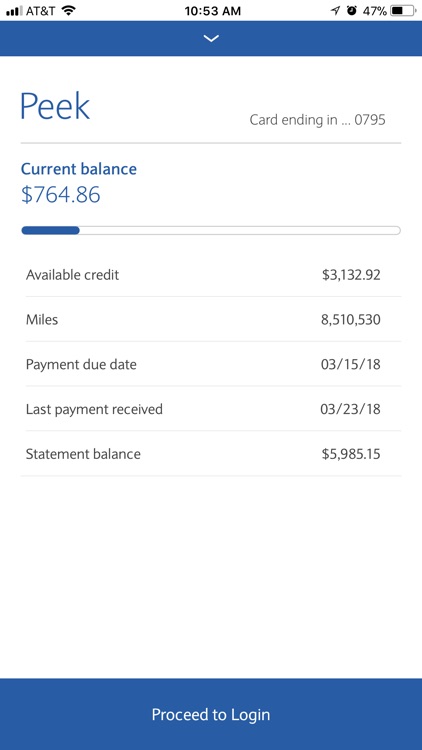Tap the $764.86 balance amount
This screenshot has width=422, height=750.
point(61,195)
